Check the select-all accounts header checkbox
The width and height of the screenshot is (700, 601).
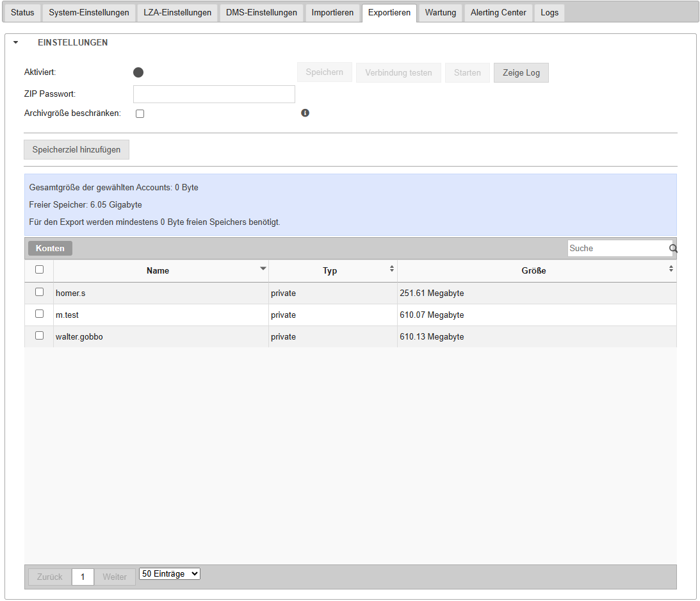tap(39, 270)
